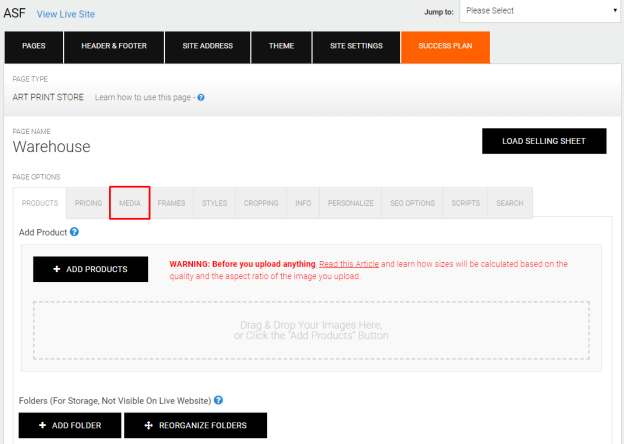Switch to the CROPPING tab

[261, 203]
